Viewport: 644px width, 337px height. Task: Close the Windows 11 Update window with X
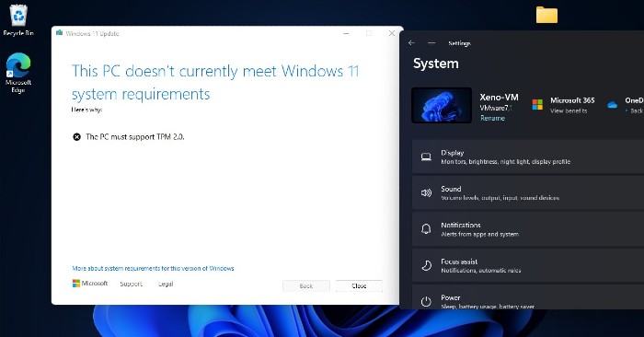click(x=391, y=33)
